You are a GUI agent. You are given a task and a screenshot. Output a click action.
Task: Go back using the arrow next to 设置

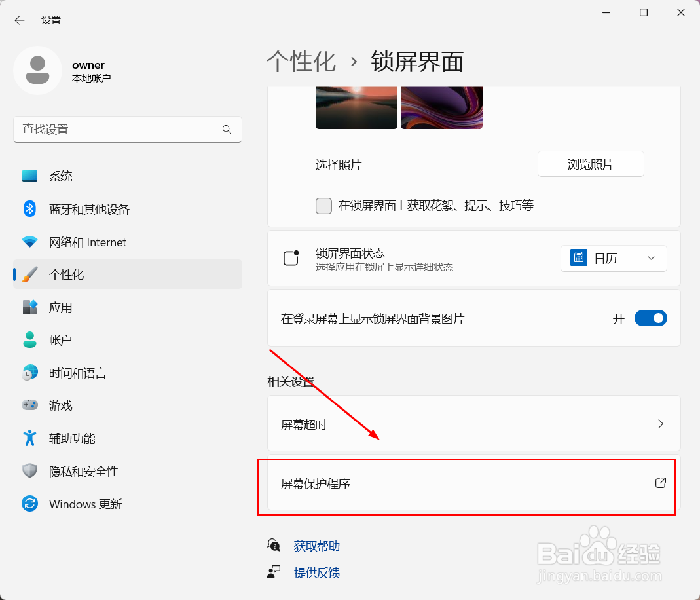point(19,20)
